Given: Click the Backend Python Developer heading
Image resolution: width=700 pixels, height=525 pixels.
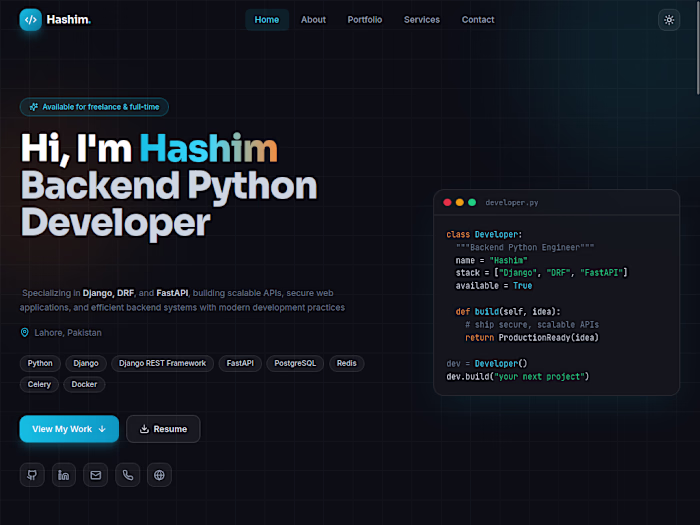Looking at the screenshot, I should pos(169,204).
